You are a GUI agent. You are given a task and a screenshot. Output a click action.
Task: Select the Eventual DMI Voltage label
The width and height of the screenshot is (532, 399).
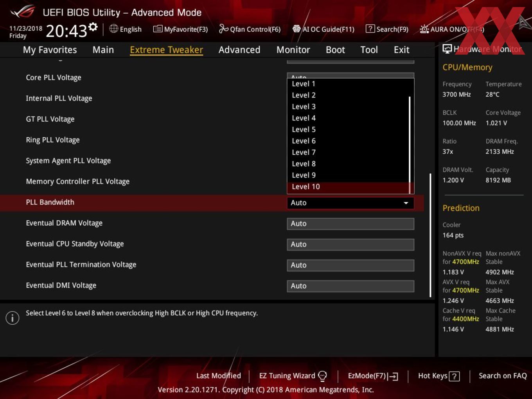[61, 285]
